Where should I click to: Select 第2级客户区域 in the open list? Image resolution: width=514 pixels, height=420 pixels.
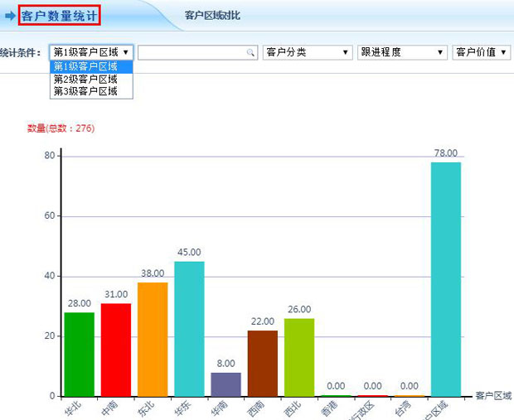tap(91, 79)
